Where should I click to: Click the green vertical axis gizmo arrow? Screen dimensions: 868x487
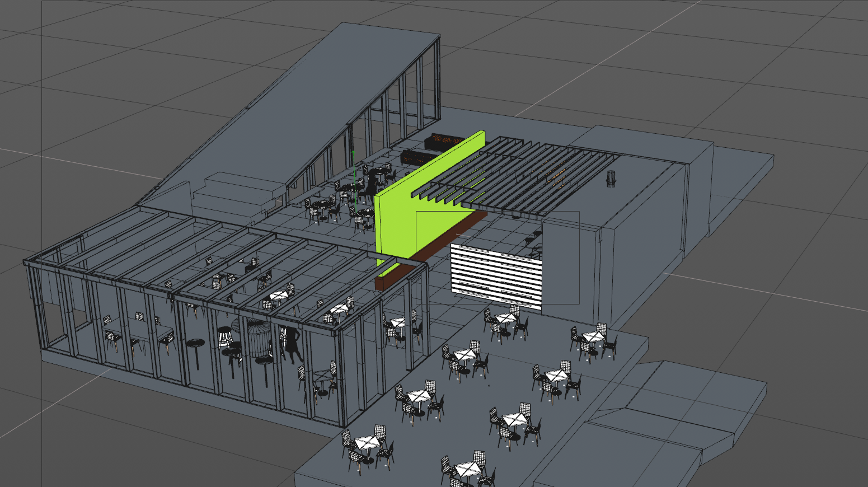353,182
